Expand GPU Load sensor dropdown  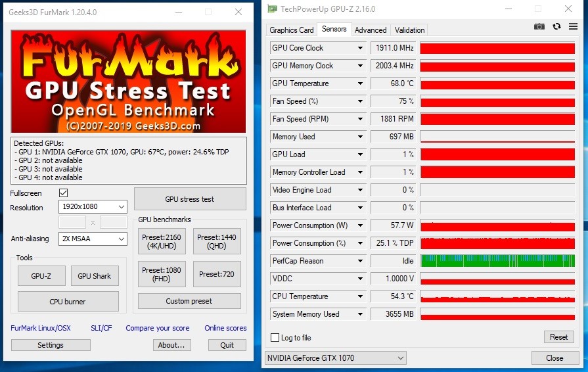tap(360, 154)
